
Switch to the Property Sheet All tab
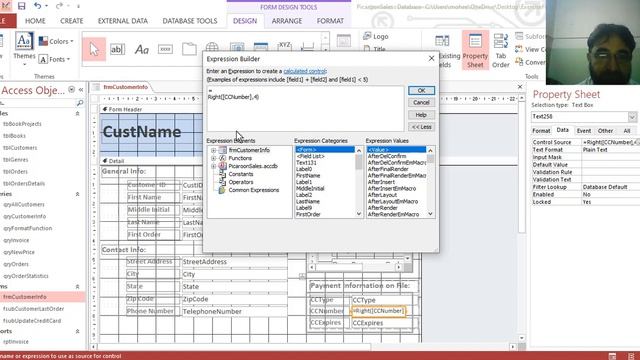point(627,131)
